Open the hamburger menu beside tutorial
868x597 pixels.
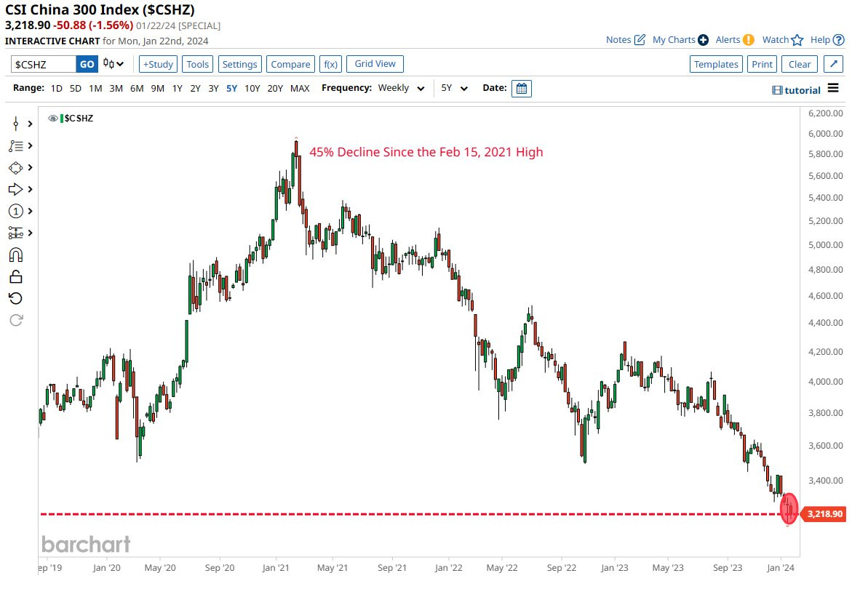(833, 89)
